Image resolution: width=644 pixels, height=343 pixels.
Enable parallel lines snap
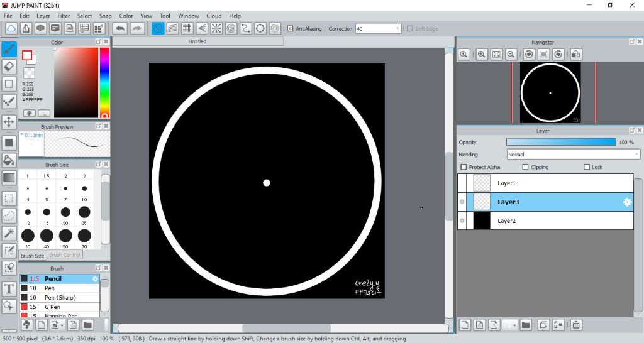coord(172,28)
